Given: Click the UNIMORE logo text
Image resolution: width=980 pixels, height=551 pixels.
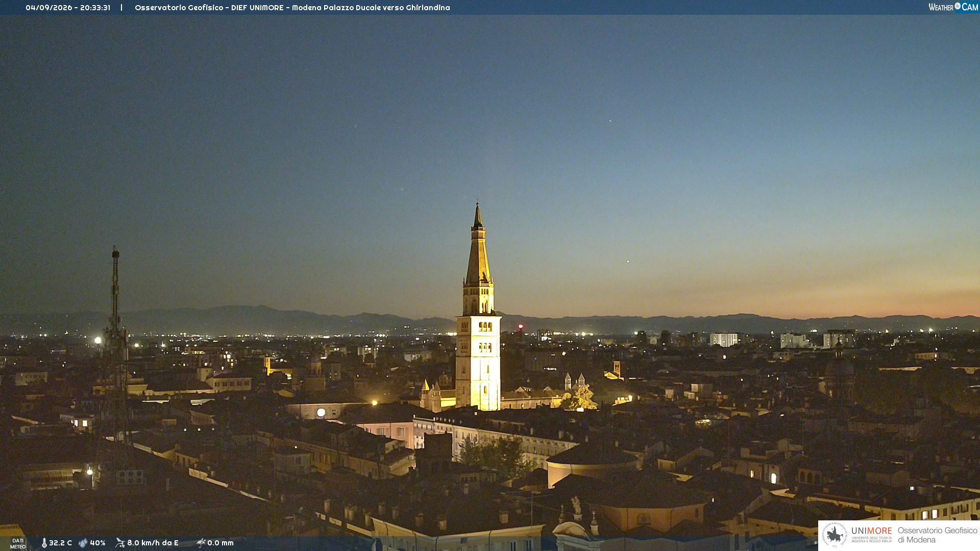Looking at the screenshot, I should pos(871,531).
